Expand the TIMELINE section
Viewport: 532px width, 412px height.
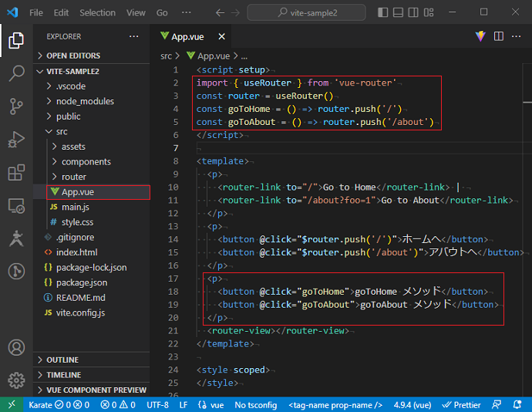92,375
